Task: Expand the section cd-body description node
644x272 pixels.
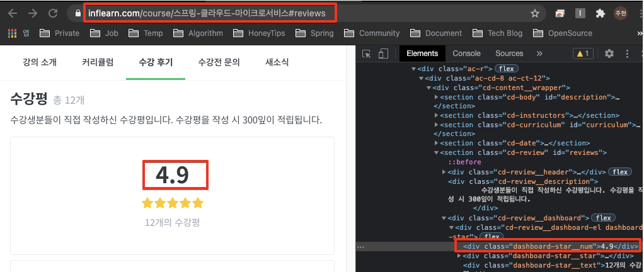Action: pyautogui.click(x=437, y=97)
